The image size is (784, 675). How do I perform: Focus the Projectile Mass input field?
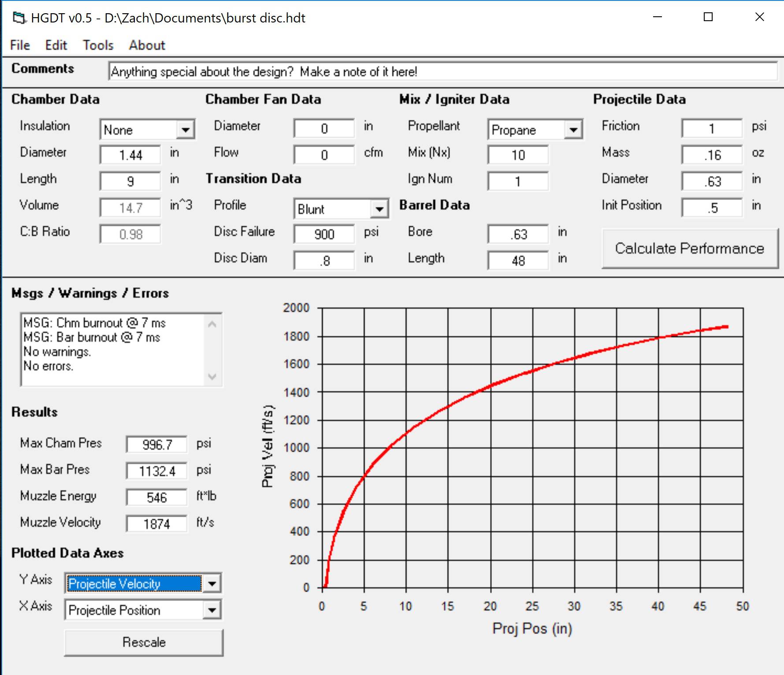pyautogui.click(x=712, y=155)
